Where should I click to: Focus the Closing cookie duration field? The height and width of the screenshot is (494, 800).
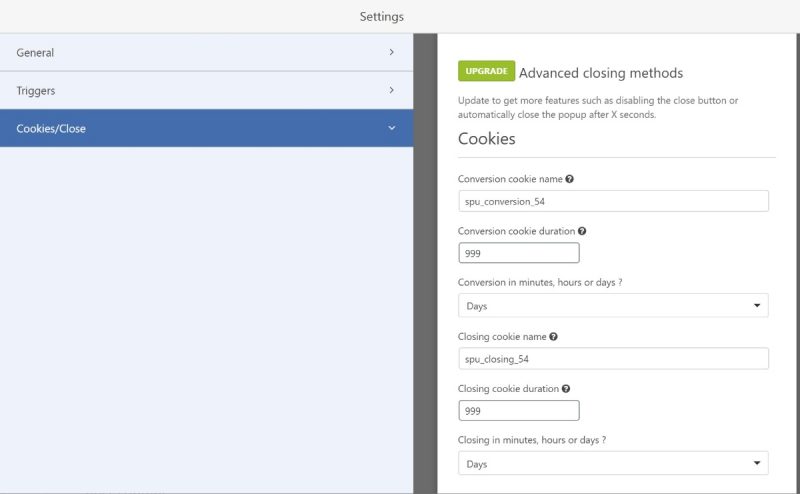519,411
